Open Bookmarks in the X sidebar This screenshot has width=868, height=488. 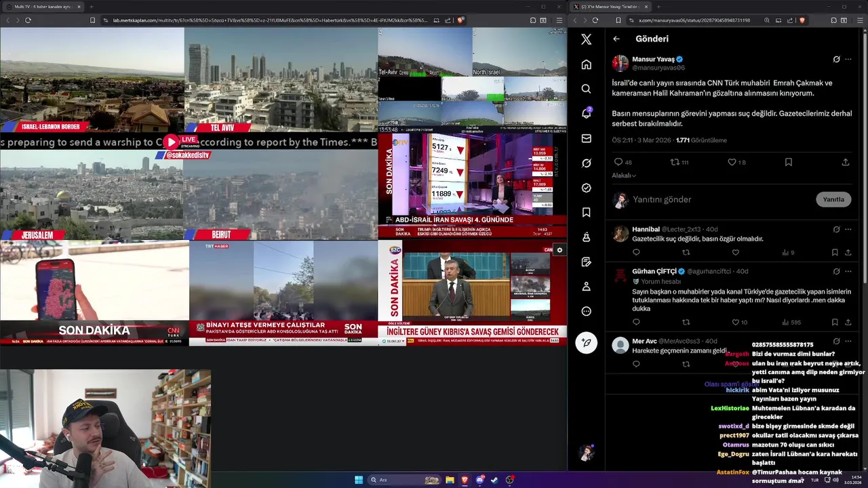coord(587,212)
